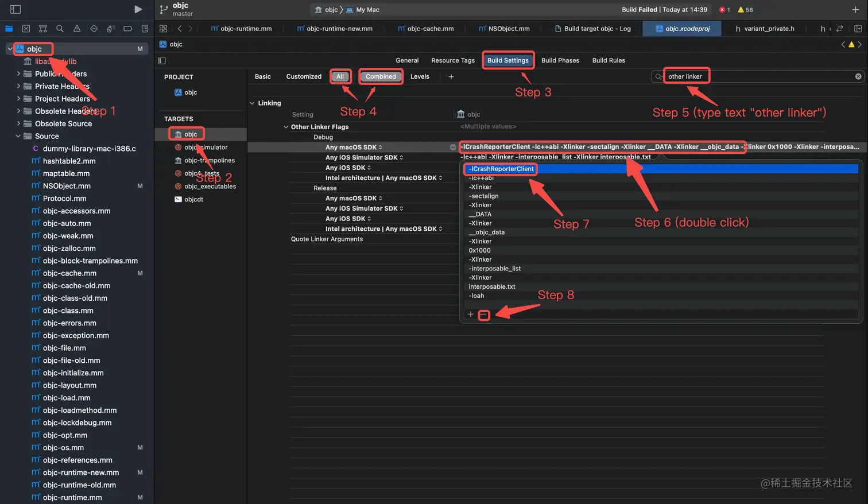The height and width of the screenshot is (504, 868).
Task: Run the objc scheme with the play button
Action: [x=138, y=9]
